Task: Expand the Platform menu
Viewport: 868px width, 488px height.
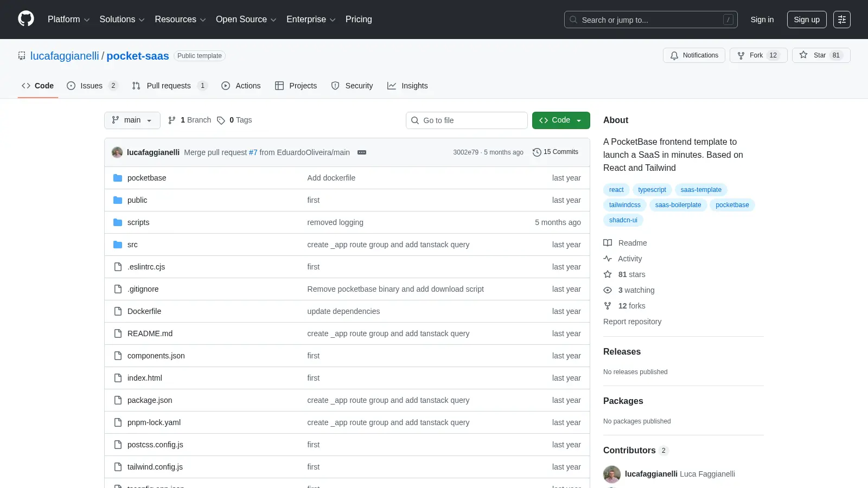Action: click(x=68, y=20)
